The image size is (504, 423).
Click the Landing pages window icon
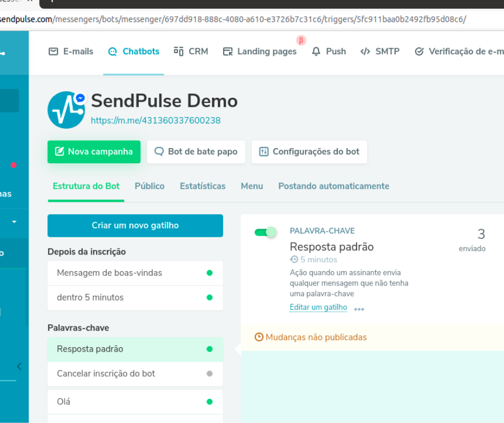coord(227,52)
